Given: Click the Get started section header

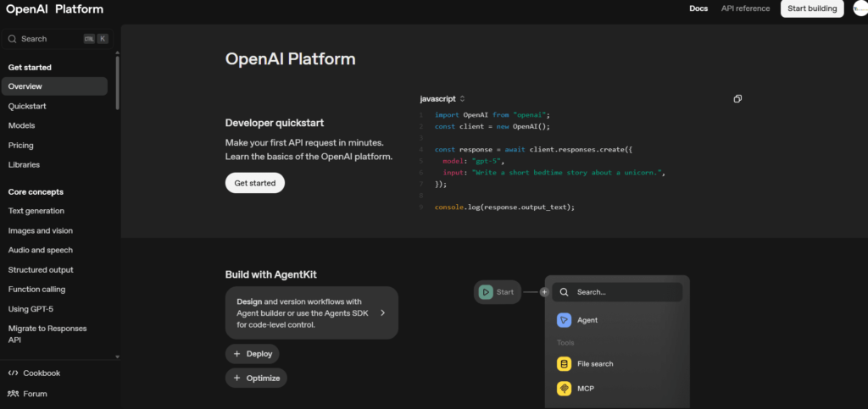Looking at the screenshot, I should tap(30, 68).
